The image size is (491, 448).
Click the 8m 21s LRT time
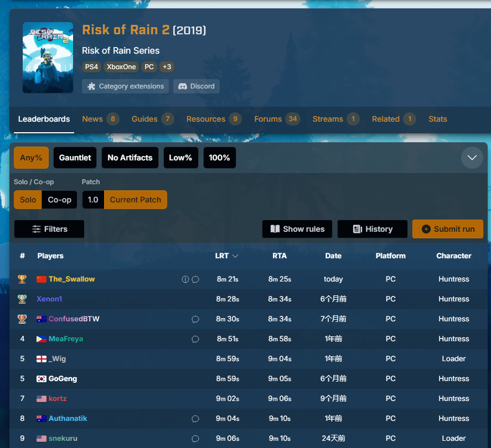pyautogui.click(x=228, y=279)
